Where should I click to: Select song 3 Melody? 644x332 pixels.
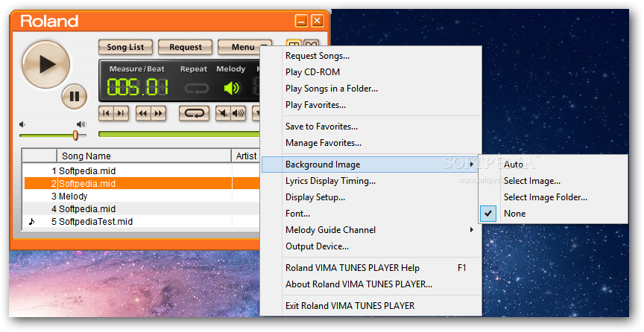point(142,197)
